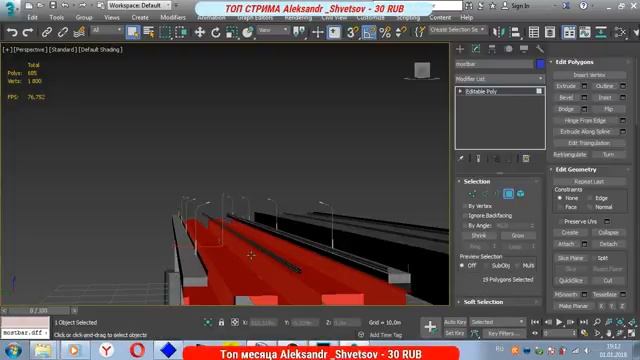Image resolution: width=640 pixels, height=360 pixels.
Task: Collapse the Edit Geometry rollout
Action: click(576, 170)
